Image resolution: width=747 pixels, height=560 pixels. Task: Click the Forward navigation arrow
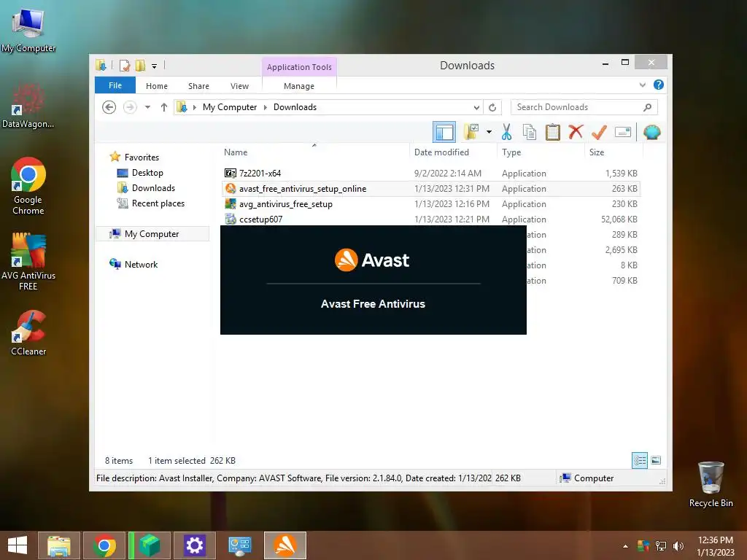[130, 107]
